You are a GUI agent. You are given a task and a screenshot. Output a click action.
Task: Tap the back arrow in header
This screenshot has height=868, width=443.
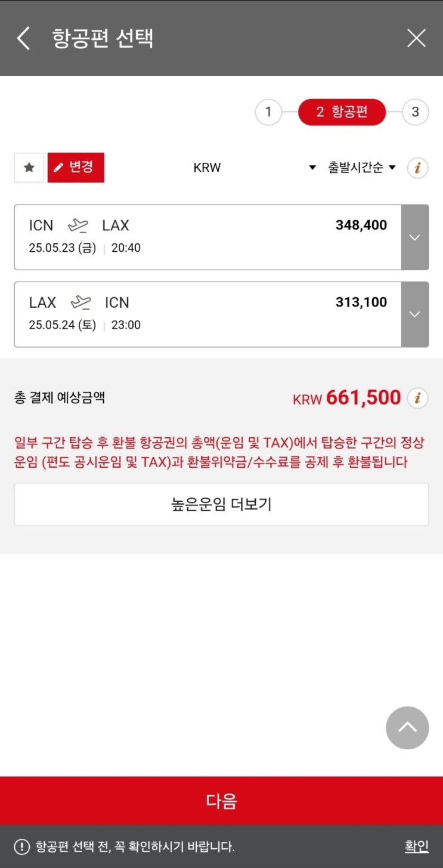23,38
